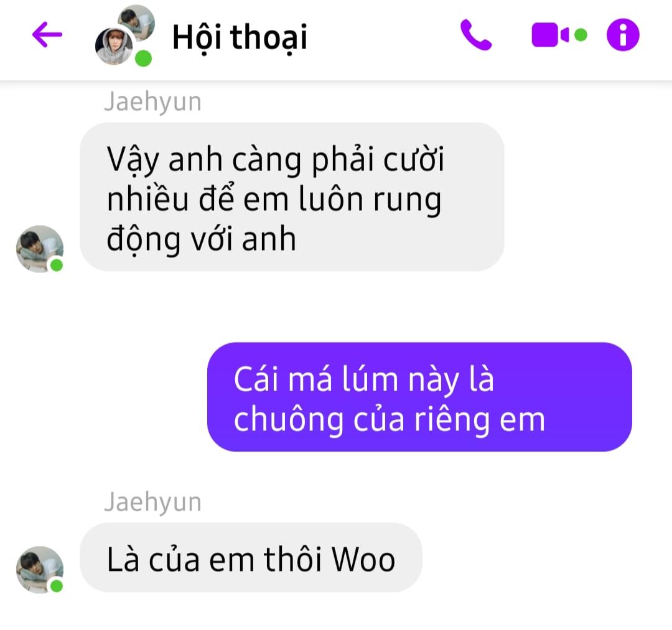Open conversation info via the i icon

(x=623, y=35)
